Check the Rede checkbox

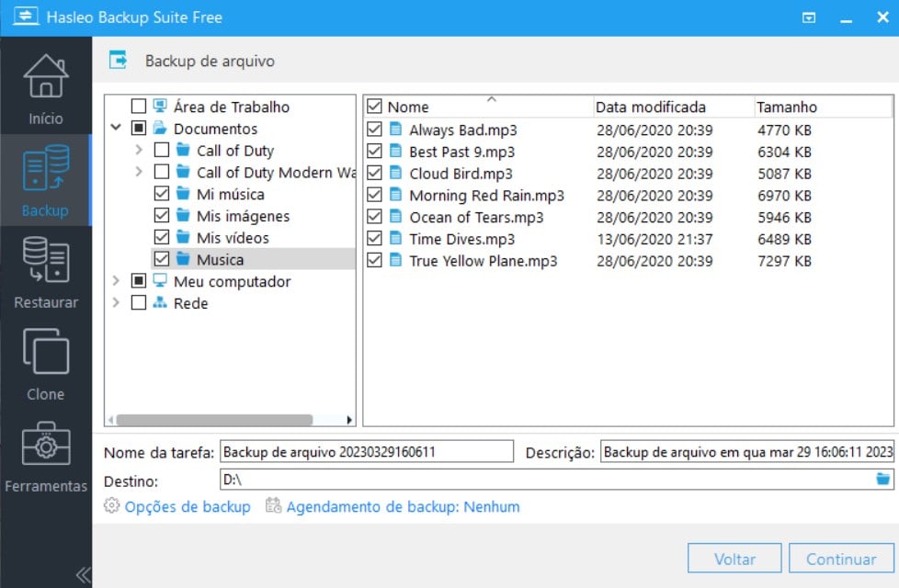(139, 302)
